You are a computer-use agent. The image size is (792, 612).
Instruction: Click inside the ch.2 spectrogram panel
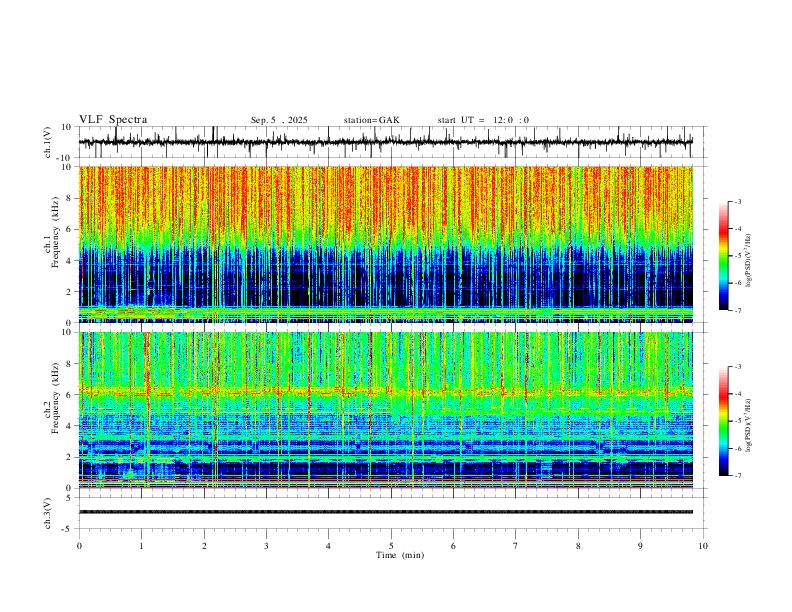(385, 410)
